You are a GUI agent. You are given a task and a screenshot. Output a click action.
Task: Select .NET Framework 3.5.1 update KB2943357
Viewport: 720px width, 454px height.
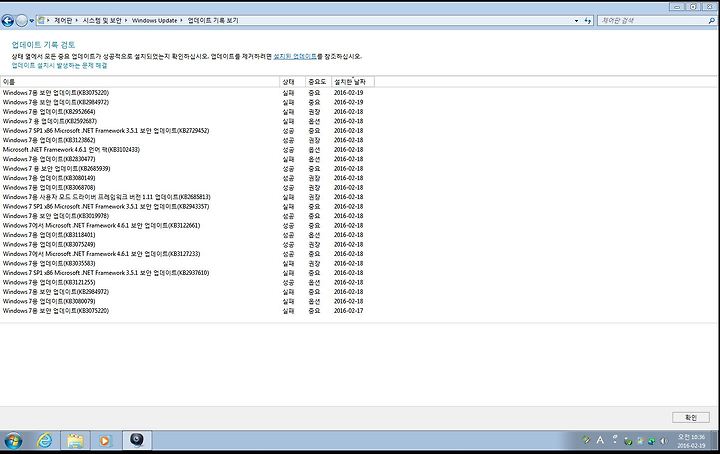coord(187,207)
